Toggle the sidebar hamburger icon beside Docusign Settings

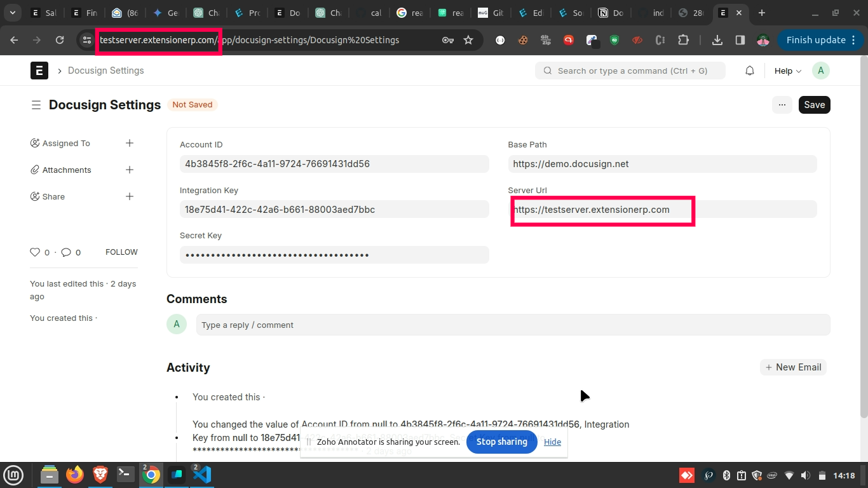36,105
